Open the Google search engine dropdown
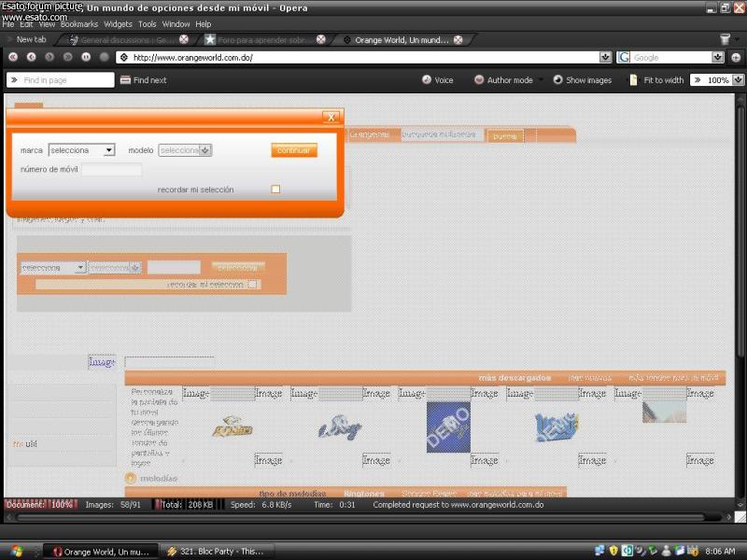 (x=718, y=57)
